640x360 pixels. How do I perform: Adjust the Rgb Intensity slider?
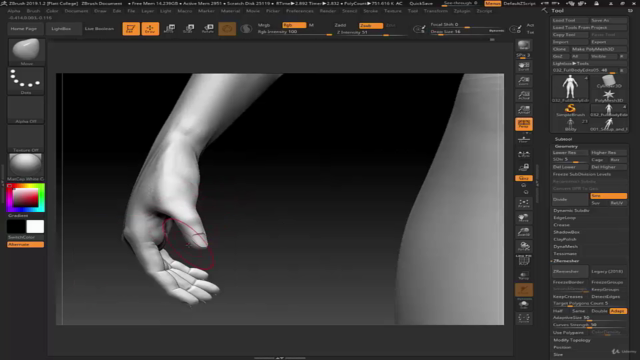294,32
